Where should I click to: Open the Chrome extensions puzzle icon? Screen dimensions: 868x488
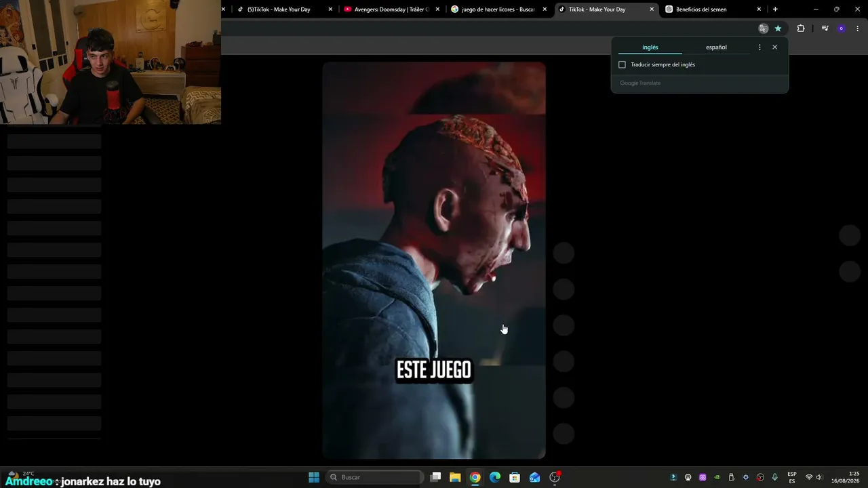click(801, 28)
